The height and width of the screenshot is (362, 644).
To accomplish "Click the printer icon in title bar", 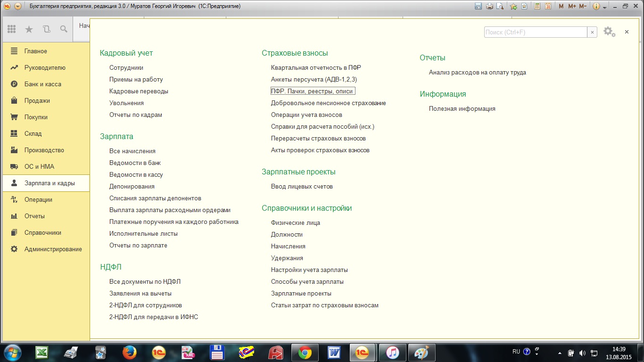I will click(x=489, y=6).
